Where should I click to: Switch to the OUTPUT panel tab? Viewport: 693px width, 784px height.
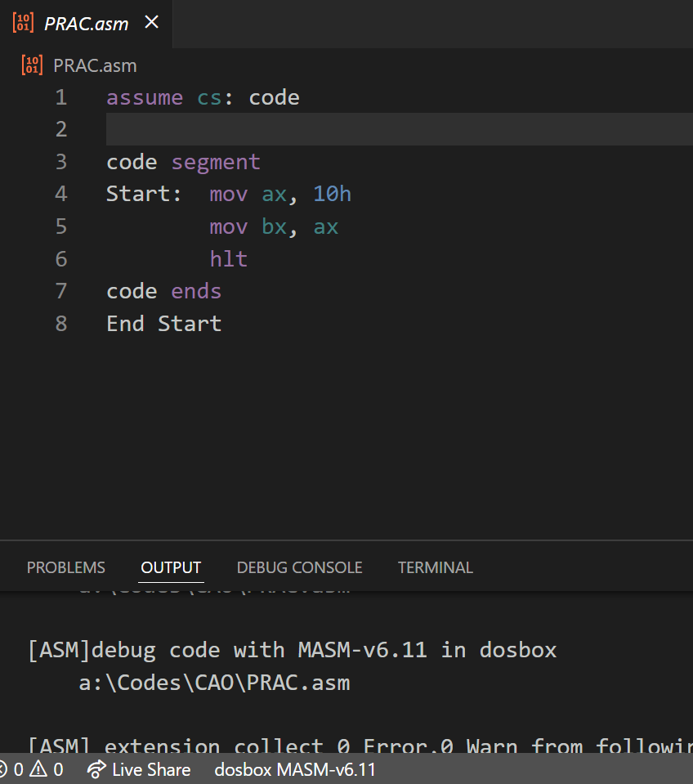click(171, 567)
